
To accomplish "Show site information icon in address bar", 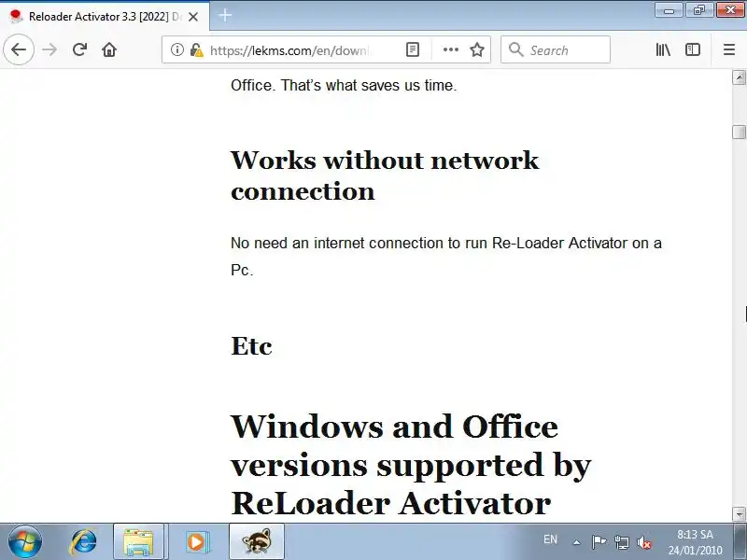I will pos(177,49).
